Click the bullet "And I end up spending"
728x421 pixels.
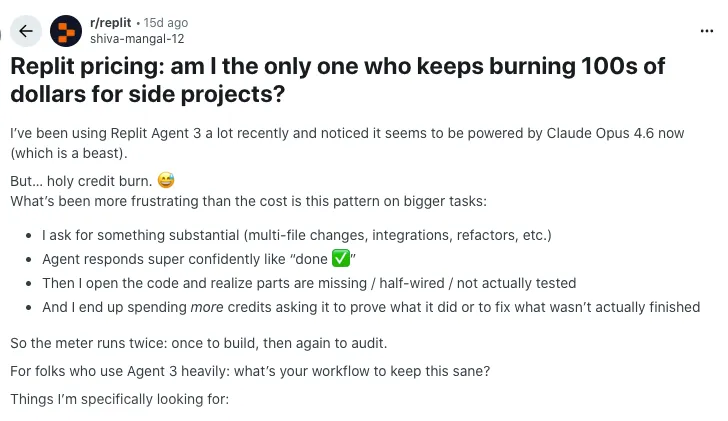370,307
